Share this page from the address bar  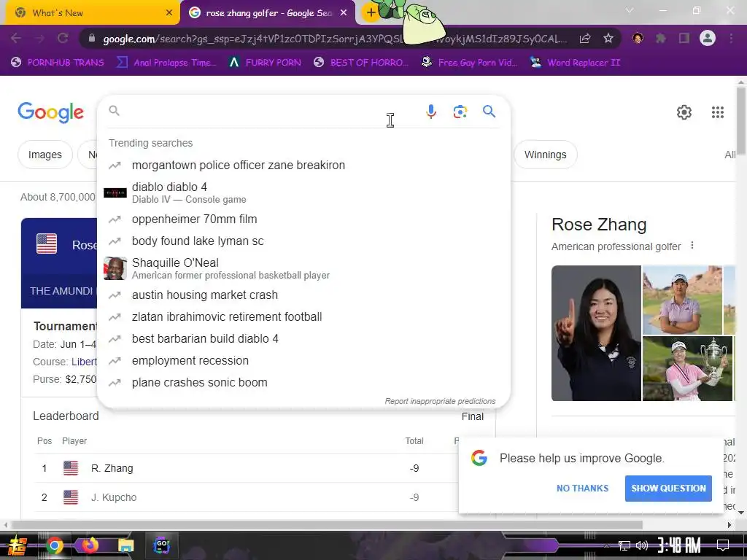[x=586, y=39]
